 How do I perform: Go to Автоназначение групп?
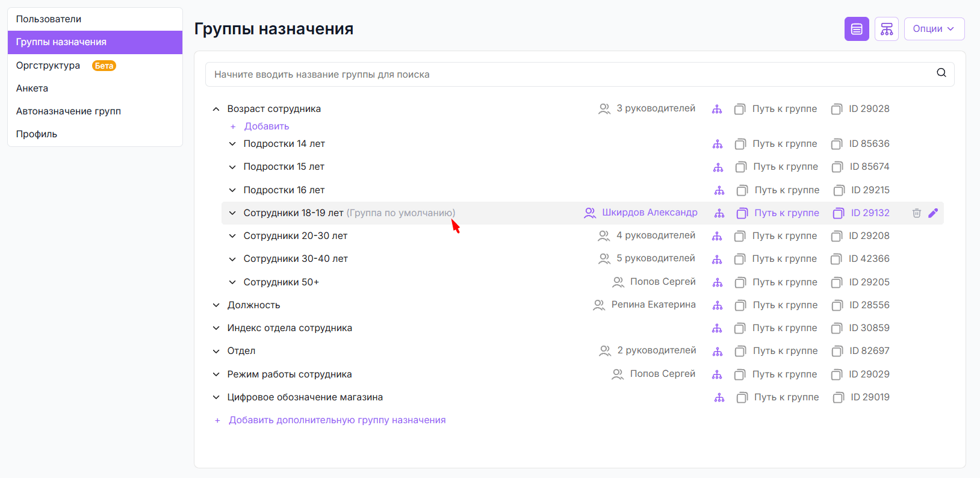[x=95, y=111]
